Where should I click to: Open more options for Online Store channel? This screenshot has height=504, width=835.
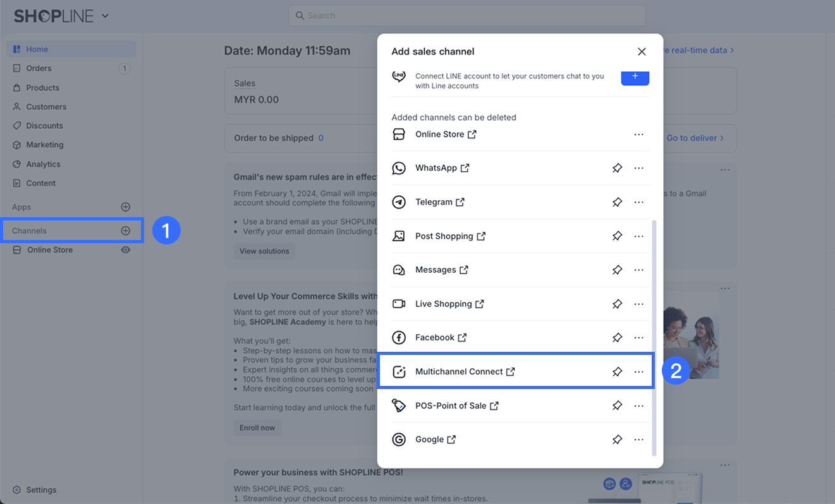(x=638, y=135)
